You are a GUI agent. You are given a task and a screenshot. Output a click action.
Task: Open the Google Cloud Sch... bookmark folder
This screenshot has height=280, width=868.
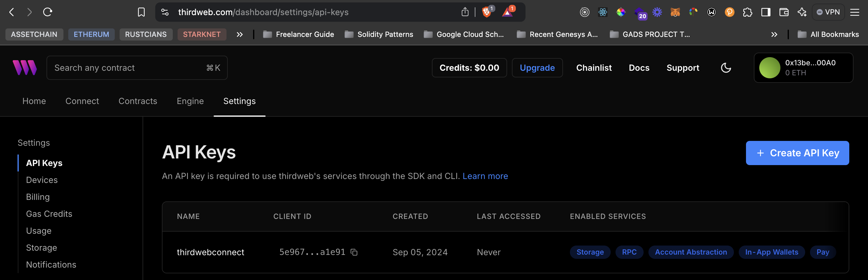464,34
